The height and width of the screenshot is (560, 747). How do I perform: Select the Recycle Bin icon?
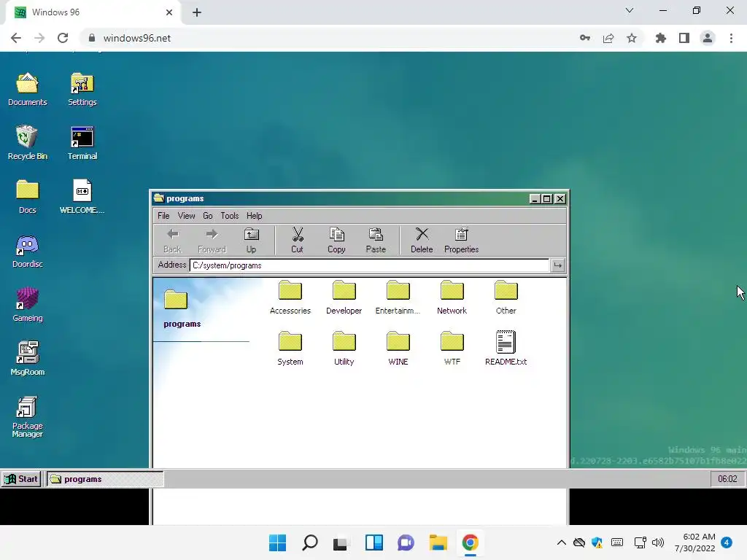coord(27,143)
